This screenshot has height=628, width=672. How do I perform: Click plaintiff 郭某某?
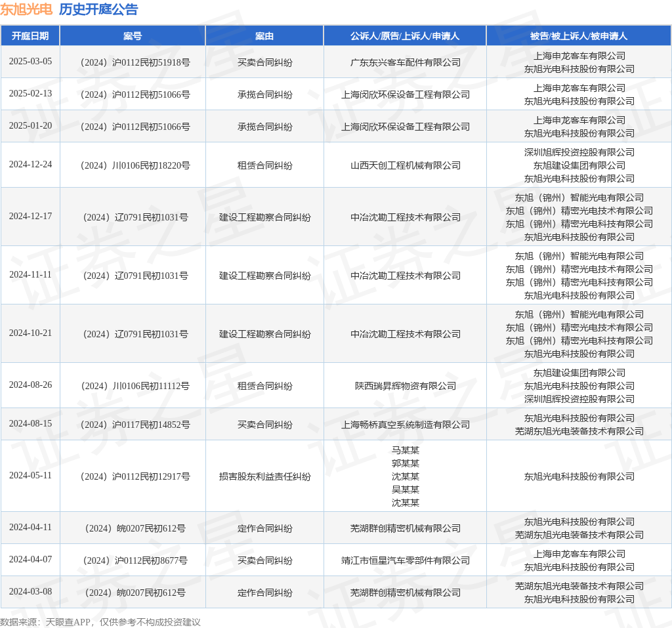pos(406,463)
